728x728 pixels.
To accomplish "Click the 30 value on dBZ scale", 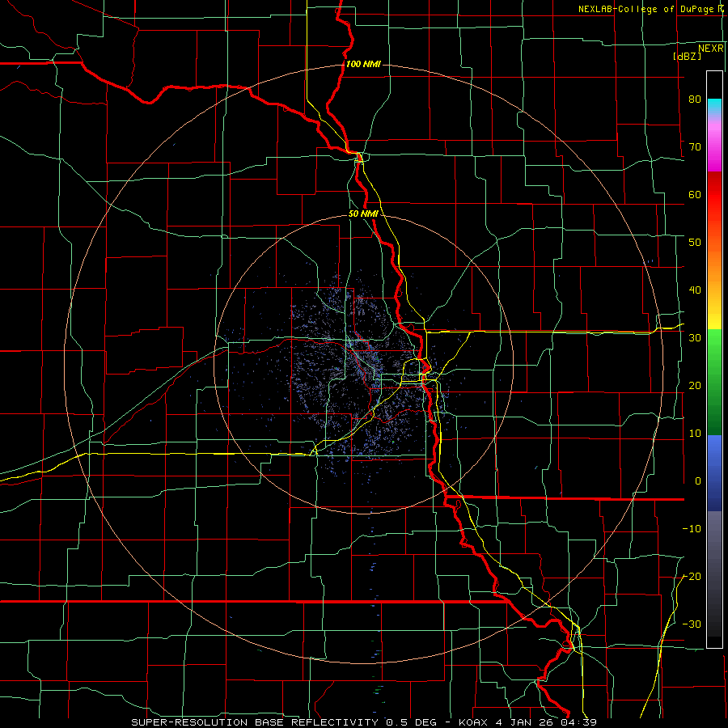I will click(x=695, y=338).
